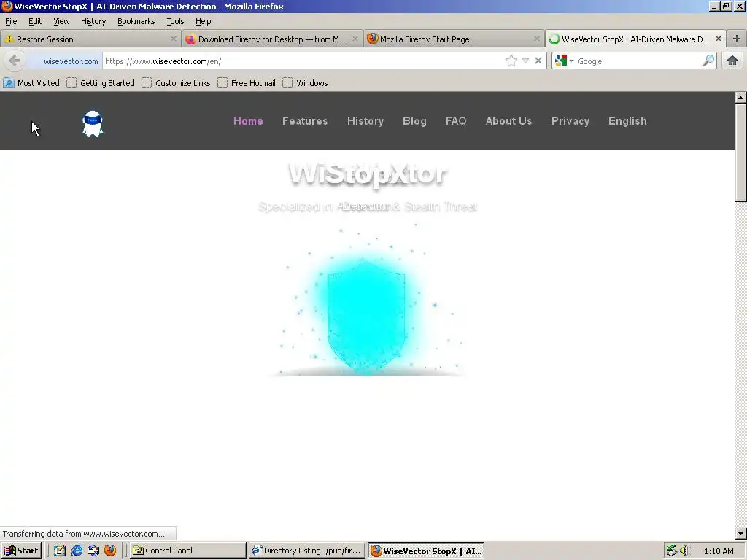Image resolution: width=747 pixels, height=560 pixels.
Task: Open the History menu in menu bar
Action: (93, 21)
